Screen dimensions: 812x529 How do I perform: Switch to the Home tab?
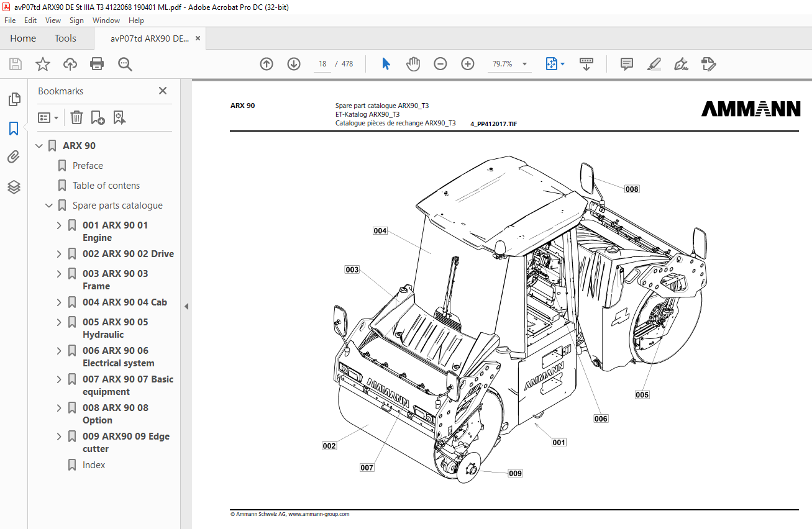(x=23, y=38)
